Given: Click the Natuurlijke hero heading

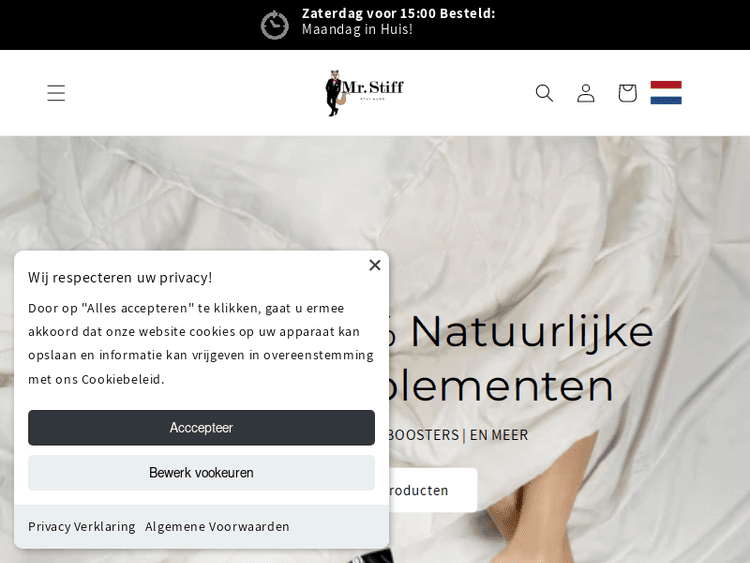Looking at the screenshot, I should pyautogui.click(x=520, y=359).
